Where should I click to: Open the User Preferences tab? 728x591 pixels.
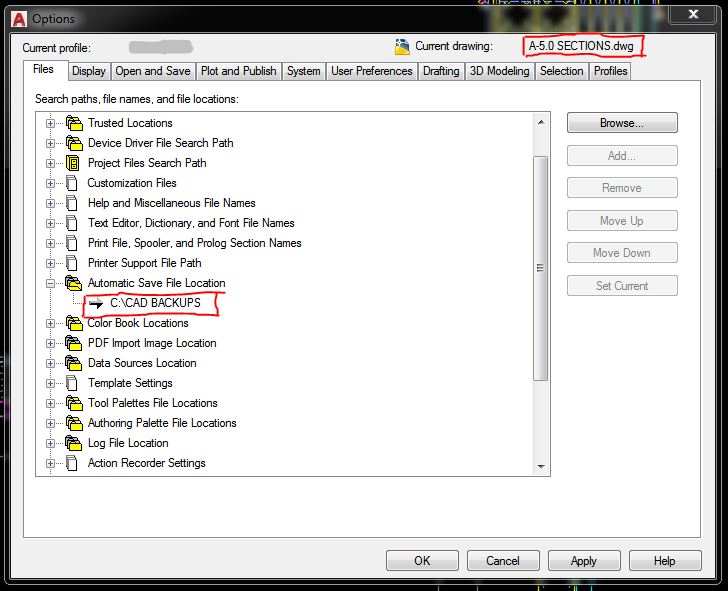pos(371,71)
